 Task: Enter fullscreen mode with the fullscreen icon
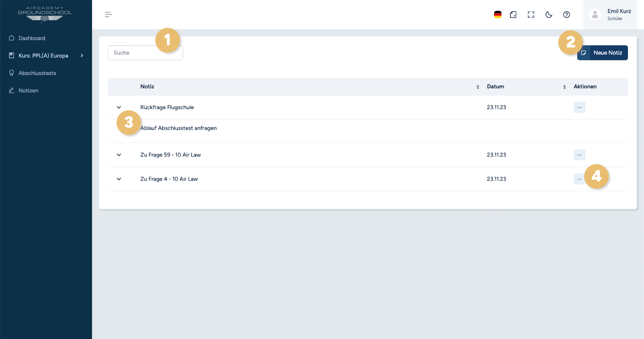531,14
